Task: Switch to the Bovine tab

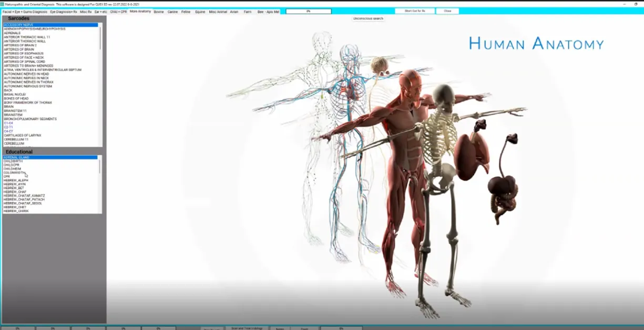Action: pos(159,12)
